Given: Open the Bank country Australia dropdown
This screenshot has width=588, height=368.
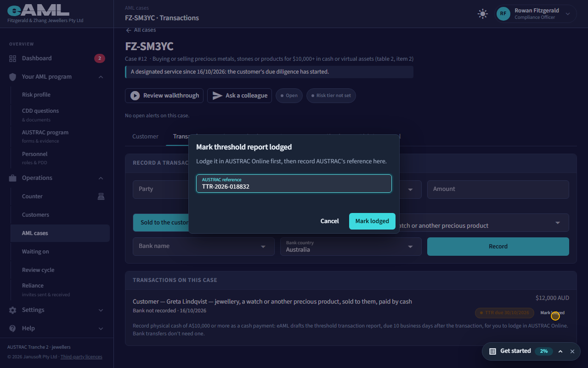Looking at the screenshot, I should [x=351, y=247].
